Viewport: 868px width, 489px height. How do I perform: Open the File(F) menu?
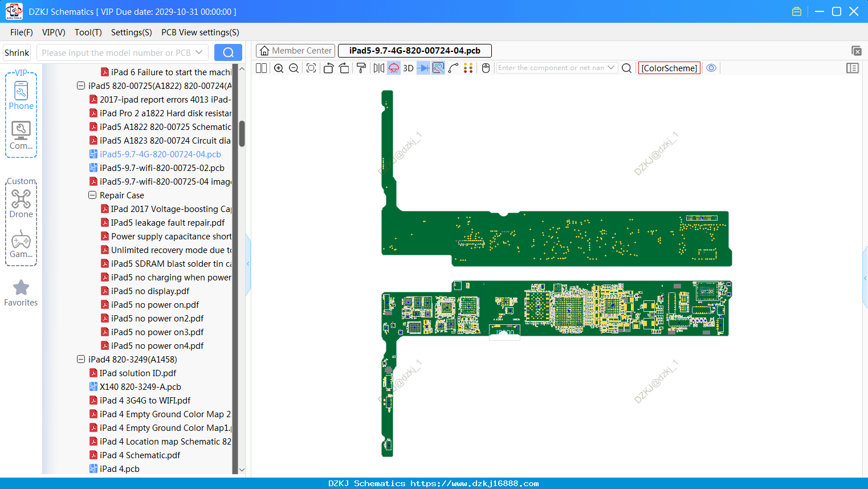22,32
